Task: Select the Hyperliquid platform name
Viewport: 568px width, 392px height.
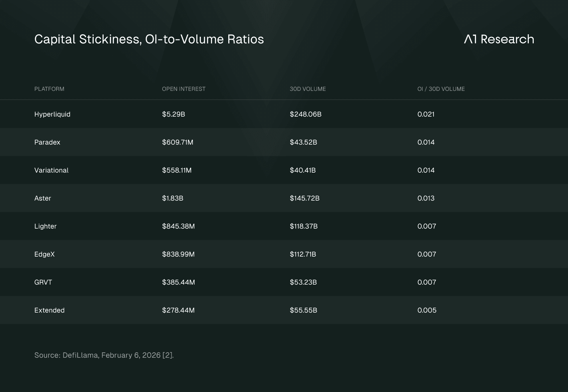Action: [52, 114]
